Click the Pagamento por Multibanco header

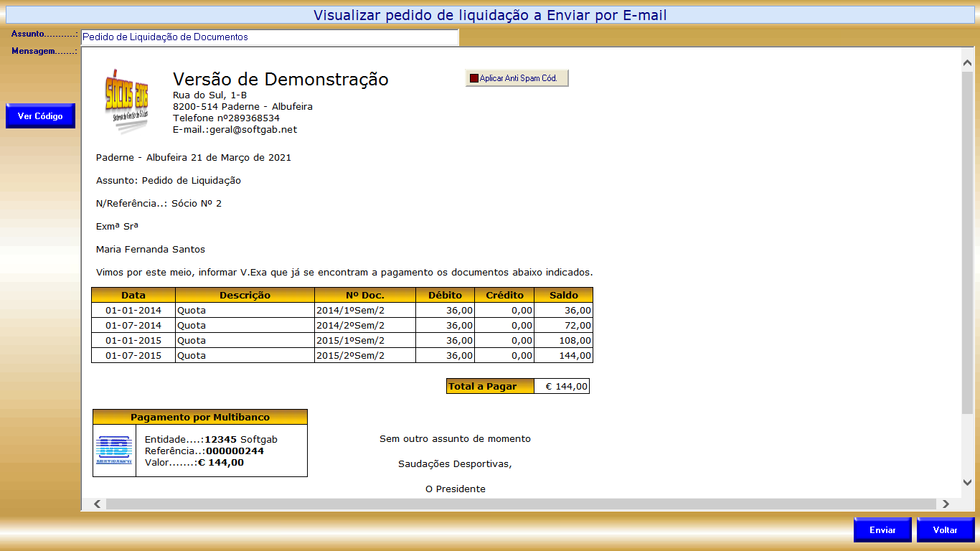click(200, 417)
